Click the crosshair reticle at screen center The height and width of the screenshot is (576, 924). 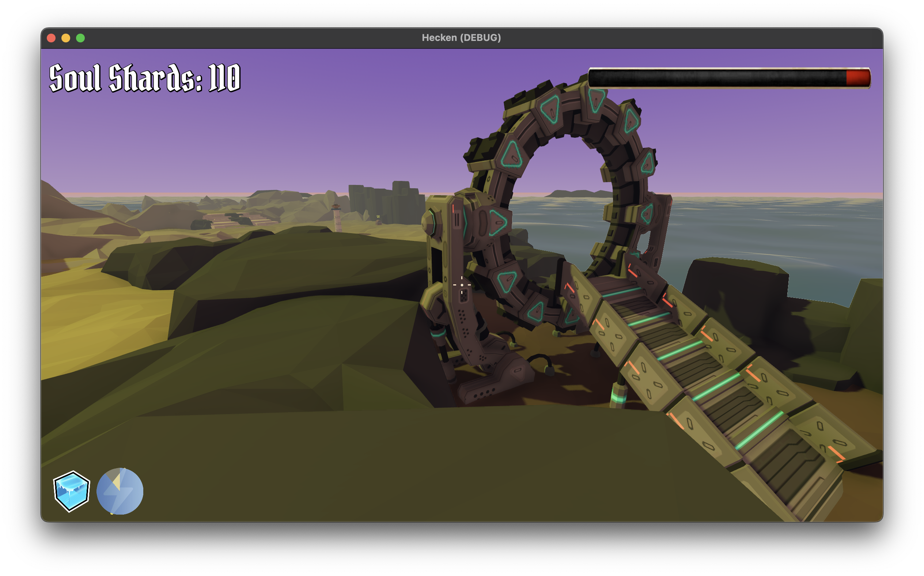pos(462,285)
